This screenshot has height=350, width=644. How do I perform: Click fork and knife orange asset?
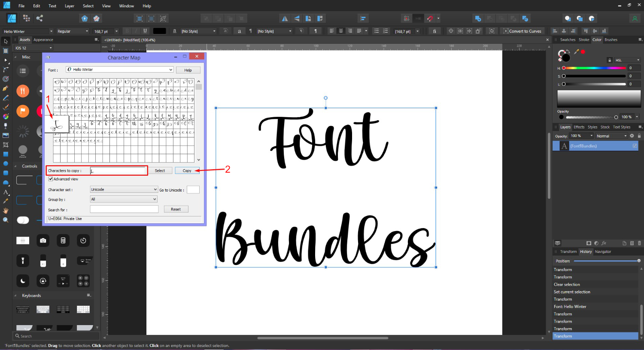(23, 91)
